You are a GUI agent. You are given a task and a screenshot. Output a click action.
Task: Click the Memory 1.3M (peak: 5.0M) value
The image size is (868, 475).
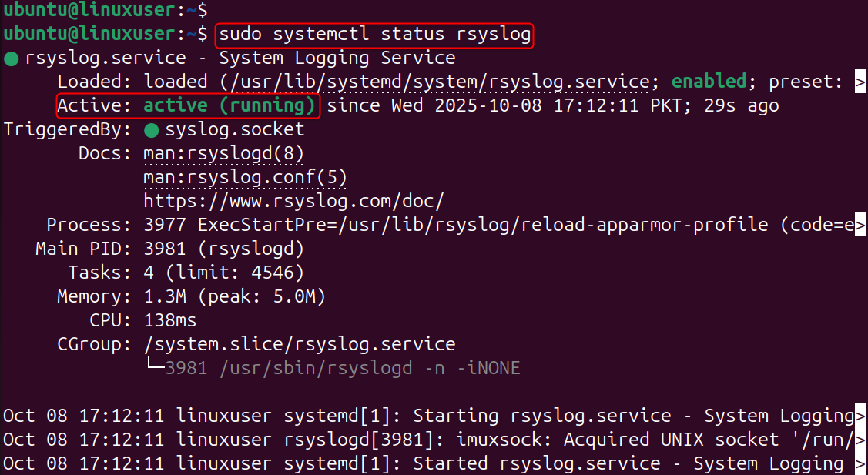(x=234, y=296)
